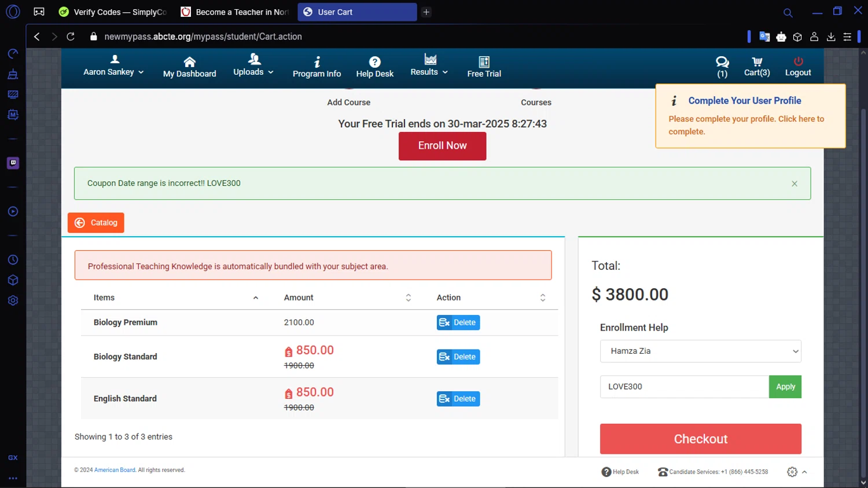Apply the LOVE300 coupon code
The width and height of the screenshot is (868, 488).
click(x=785, y=387)
